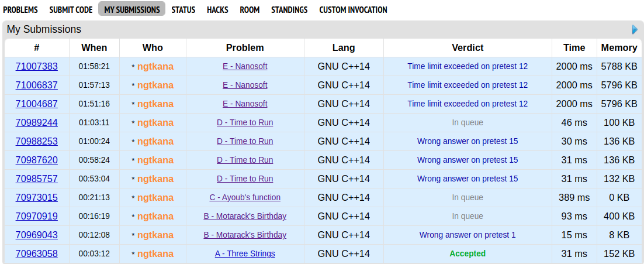Click Time limit exceeded verdict for 71006837
644x264 pixels.
468,85
